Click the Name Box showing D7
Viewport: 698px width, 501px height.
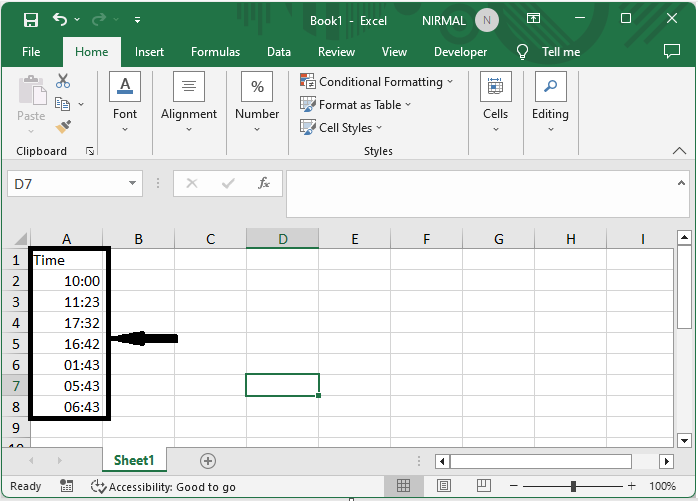click(67, 183)
